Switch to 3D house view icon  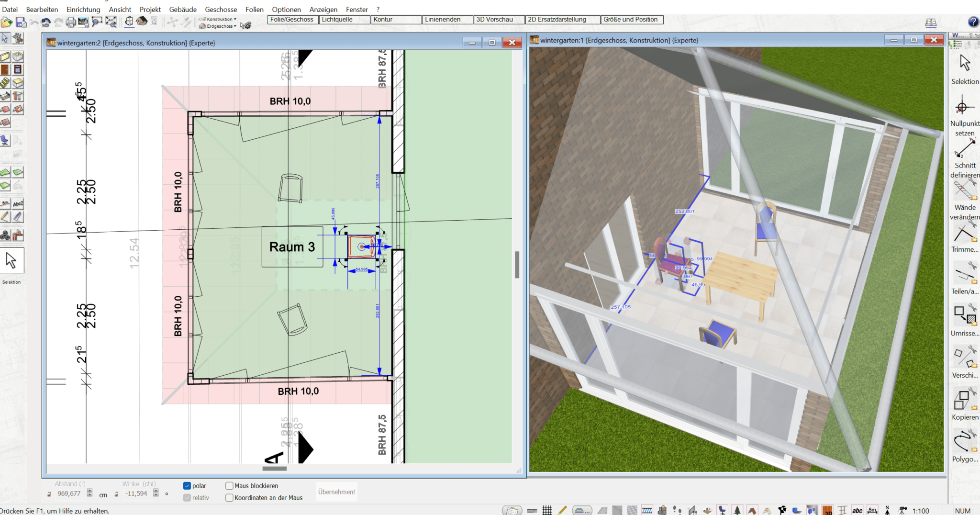pos(142,21)
